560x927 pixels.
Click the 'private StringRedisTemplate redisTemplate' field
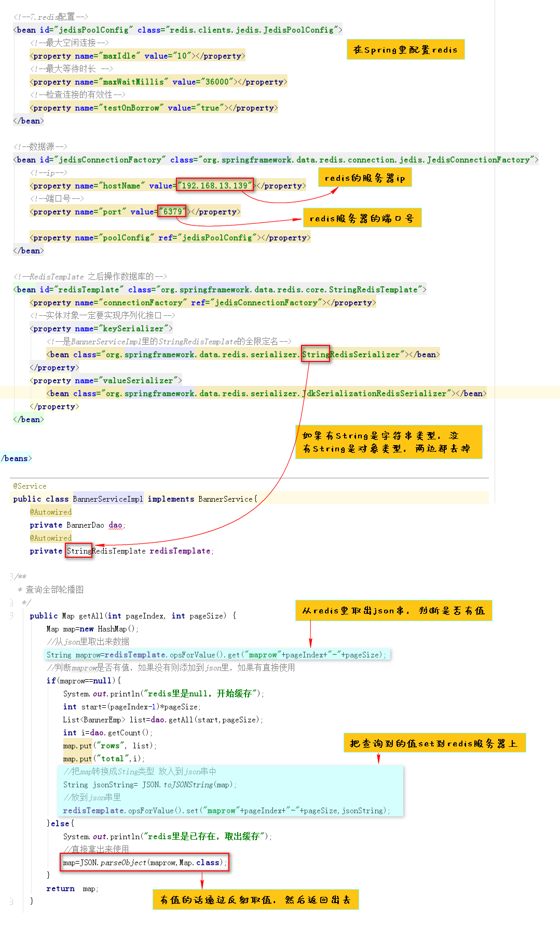121,551
